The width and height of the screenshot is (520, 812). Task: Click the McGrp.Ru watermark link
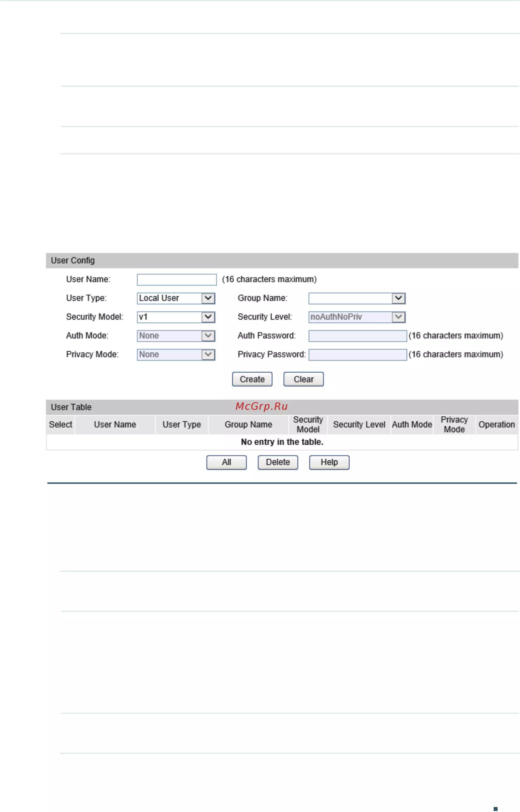point(262,406)
